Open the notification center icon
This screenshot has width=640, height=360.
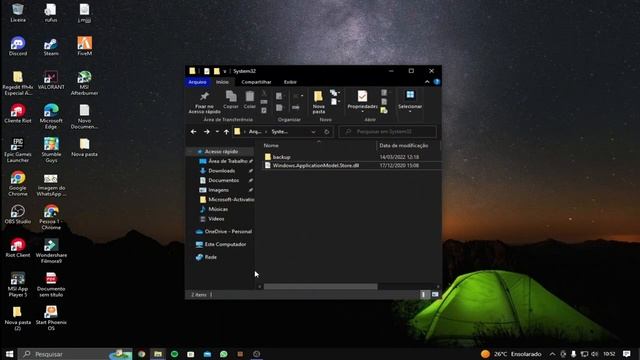[x=627, y=354]
